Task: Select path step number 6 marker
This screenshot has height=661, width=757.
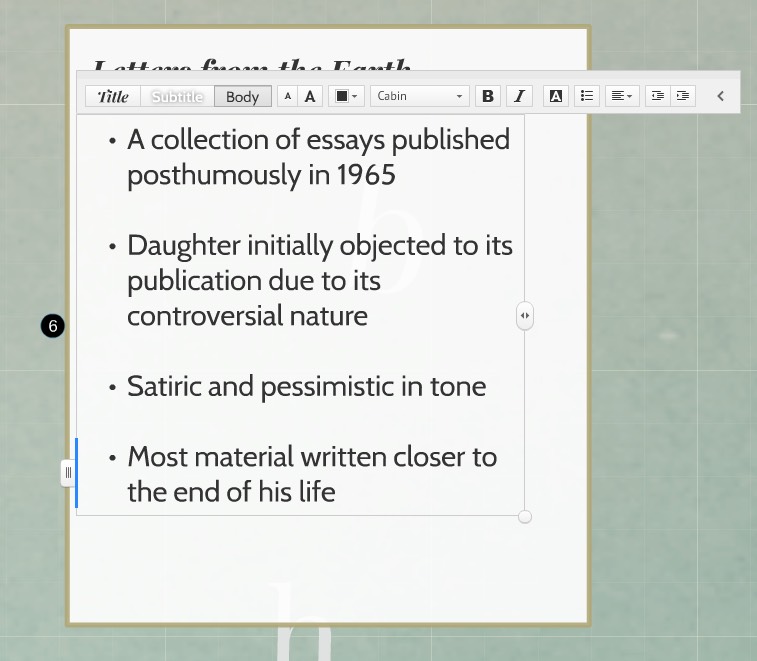Action: point(53,325)
